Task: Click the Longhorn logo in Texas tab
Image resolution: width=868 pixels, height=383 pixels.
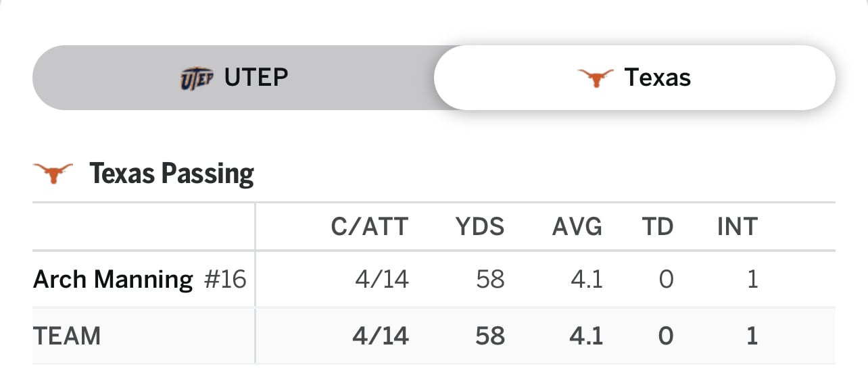Action: (x=596, y=78)
